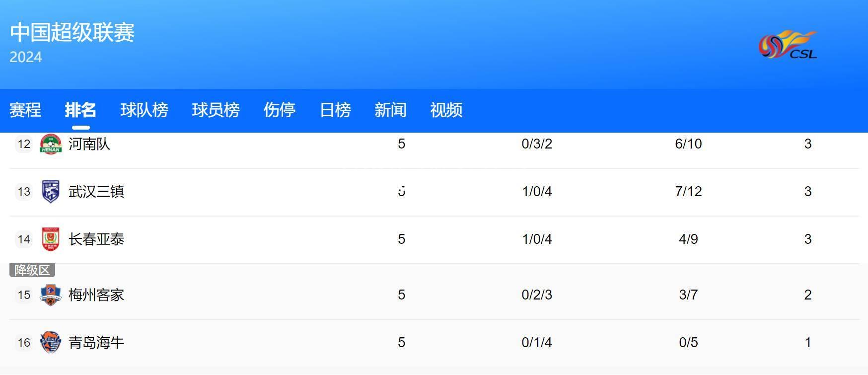The height and width of the screenshot is (375, 868).
Task: Click 长春亚泰 goals 4/9
Action: [x=688, y=239]
